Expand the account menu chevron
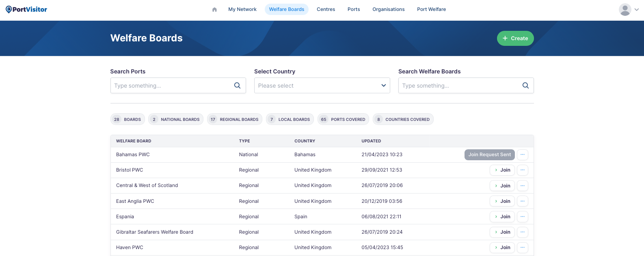This screenshot has width=644, height=256. coord(637,9)
